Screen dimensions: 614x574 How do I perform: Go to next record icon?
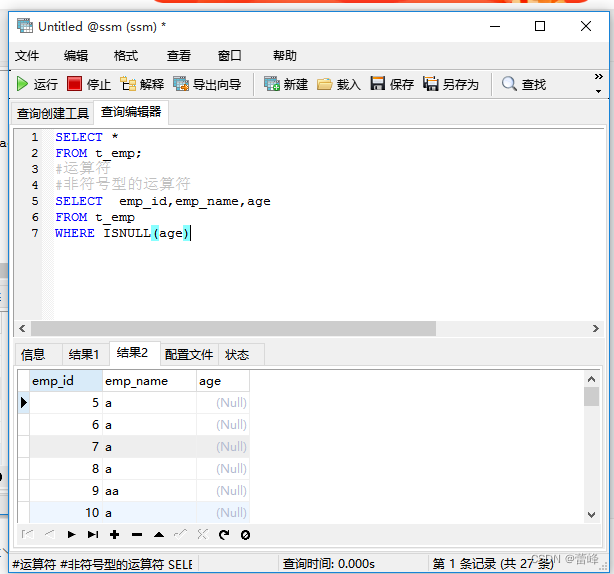(71, 534)
